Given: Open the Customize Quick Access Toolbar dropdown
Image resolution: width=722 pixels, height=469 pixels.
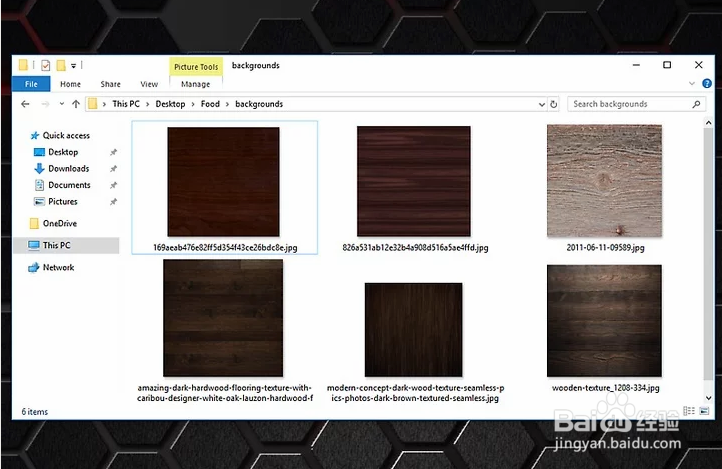Looking at the screenshot, I should point(73,66).
